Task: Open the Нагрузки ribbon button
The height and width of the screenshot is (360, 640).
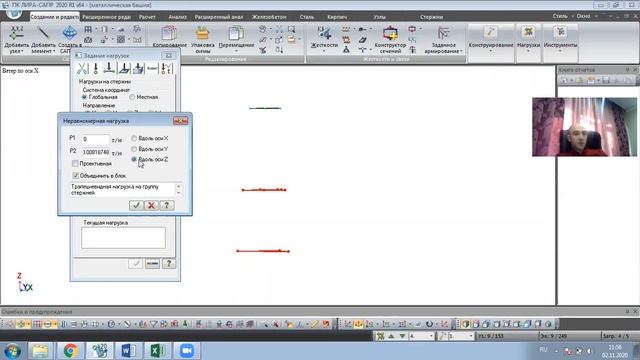Action: pos(528,39)
